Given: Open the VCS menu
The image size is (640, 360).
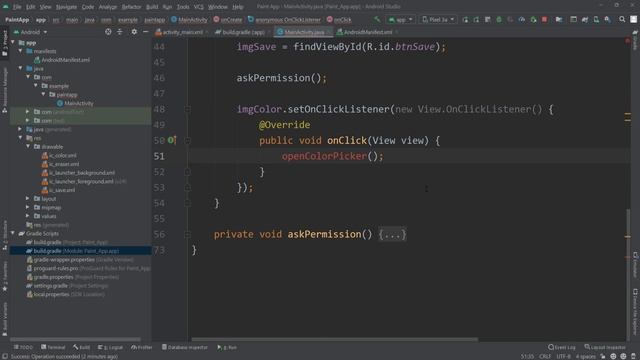Looking at the screenshot, I should click(198, 7).
